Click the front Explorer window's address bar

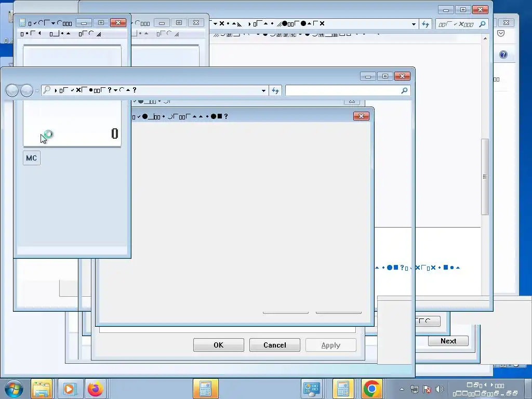click(x=154, y=90)
